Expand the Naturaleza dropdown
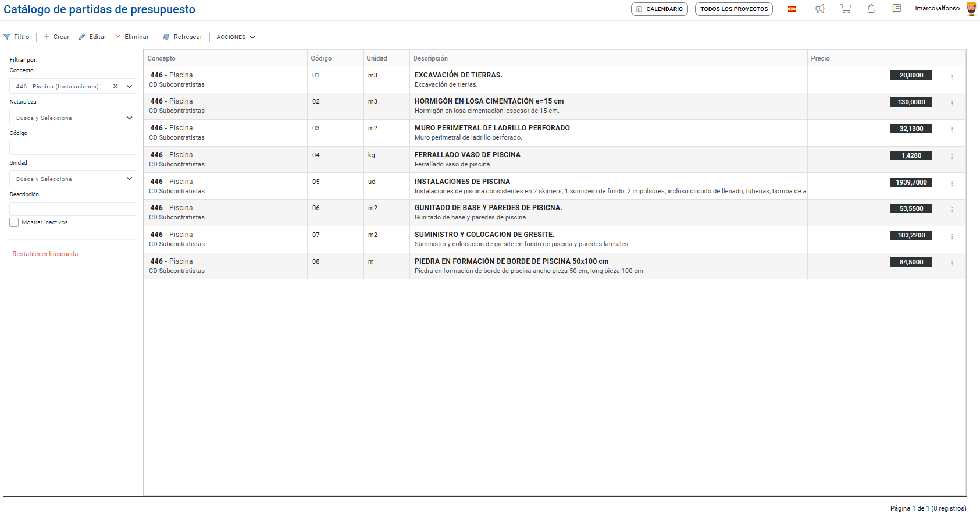 coord(129,118)
